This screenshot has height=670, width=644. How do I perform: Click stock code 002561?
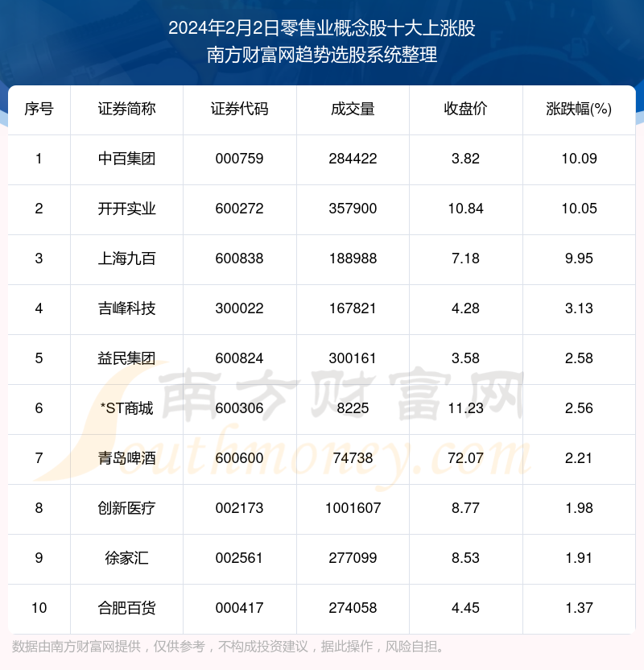(x=239, y=558)
